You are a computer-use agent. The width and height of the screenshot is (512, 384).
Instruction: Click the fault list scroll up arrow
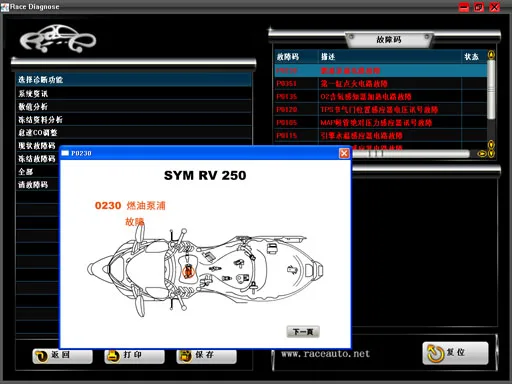pos(491,55)
